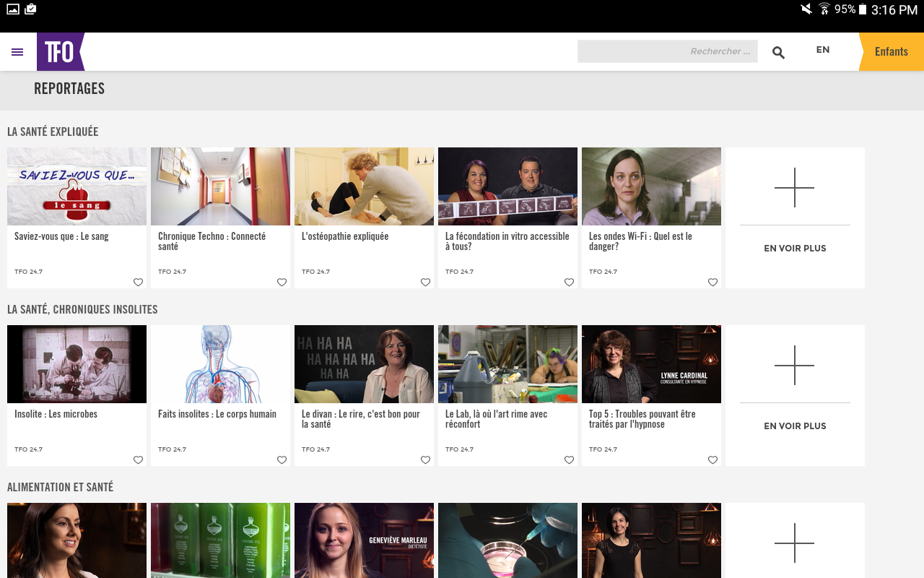Screen dimensions: 924x578
Task: Open the hamburger navigation menu
Action: click(17, 52)
